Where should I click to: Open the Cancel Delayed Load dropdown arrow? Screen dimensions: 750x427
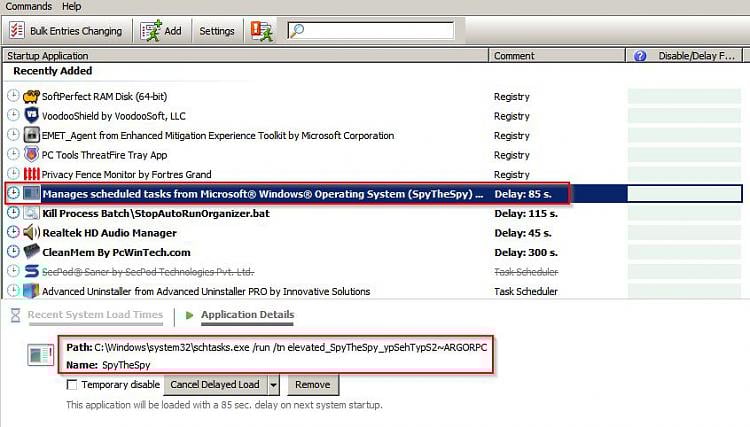[274, 385]
